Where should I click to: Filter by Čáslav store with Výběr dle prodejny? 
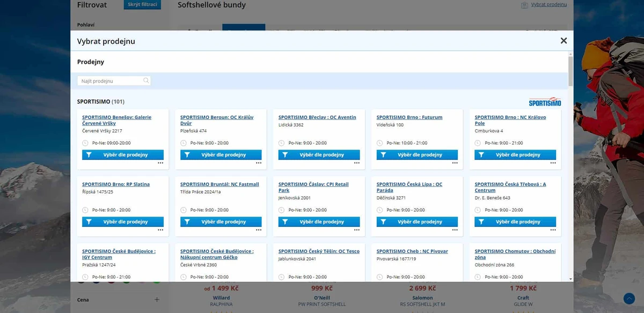coord(319,222)
